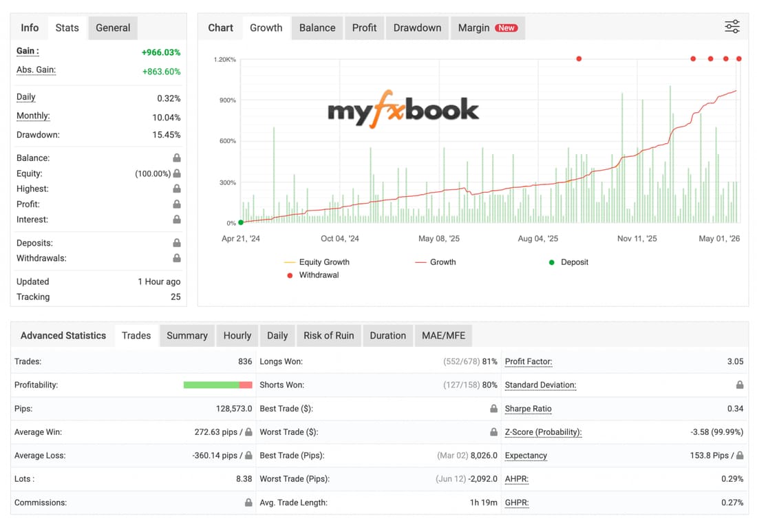
Task: Toggle Equity Growth legend entry
Action: pyautogui.click(x=317, y=262)
